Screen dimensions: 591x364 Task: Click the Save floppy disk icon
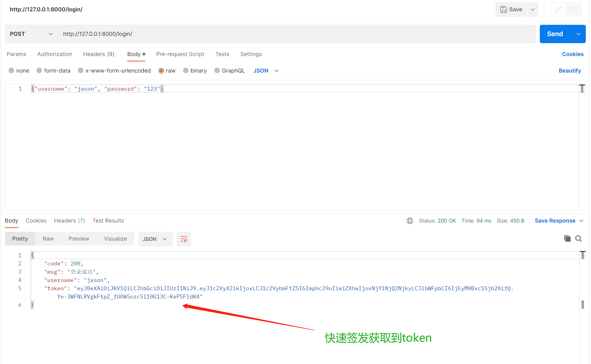point(503,9)
